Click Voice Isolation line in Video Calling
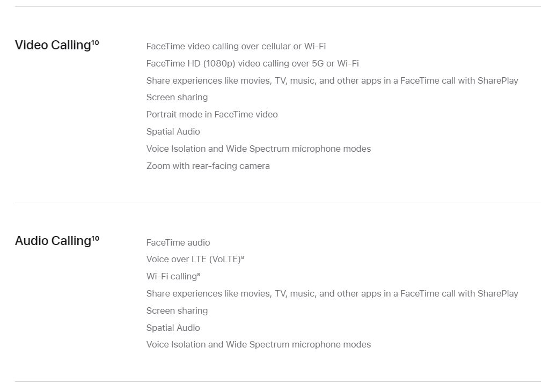Viewport: 542px width, 392px height. (x=259, y=149)
